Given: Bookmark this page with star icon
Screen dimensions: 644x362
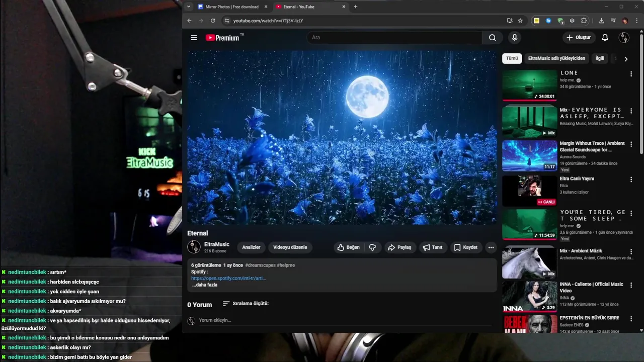Looking at the screenshot, I should point(520,21).
